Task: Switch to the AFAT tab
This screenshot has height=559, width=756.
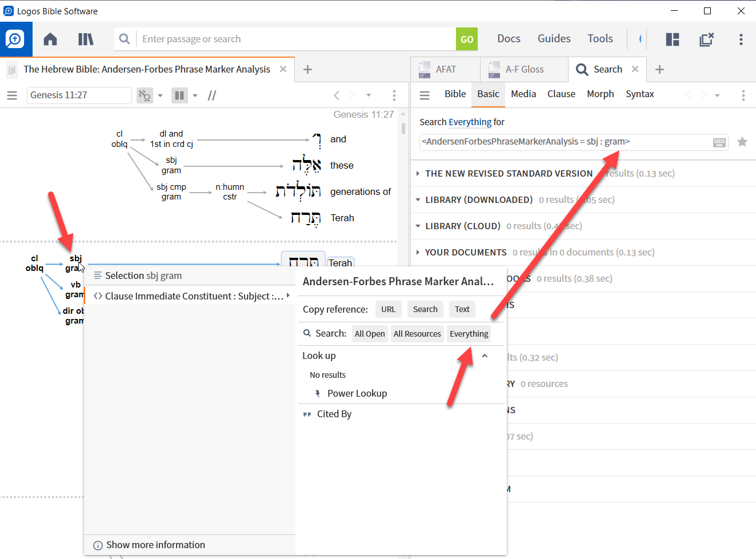Action: click(445, 69)
